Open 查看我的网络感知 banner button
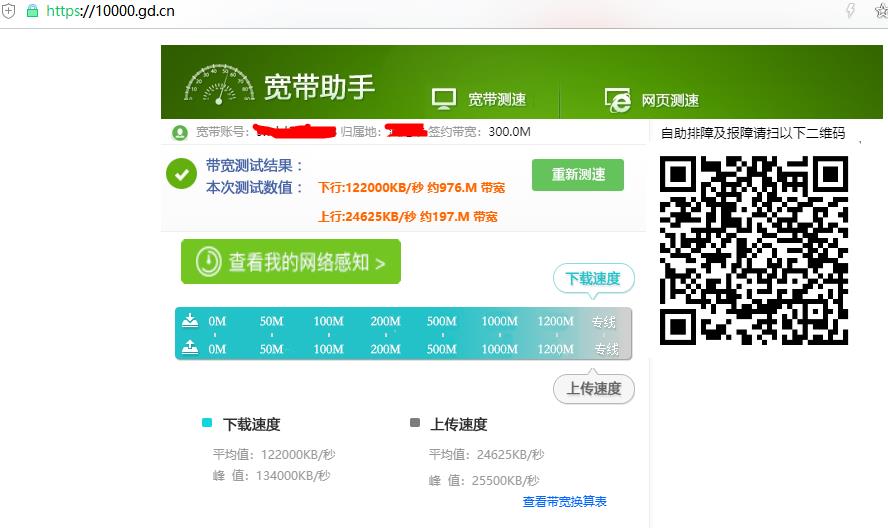This screenshot has width=888, height=528. tap(291, 262)
